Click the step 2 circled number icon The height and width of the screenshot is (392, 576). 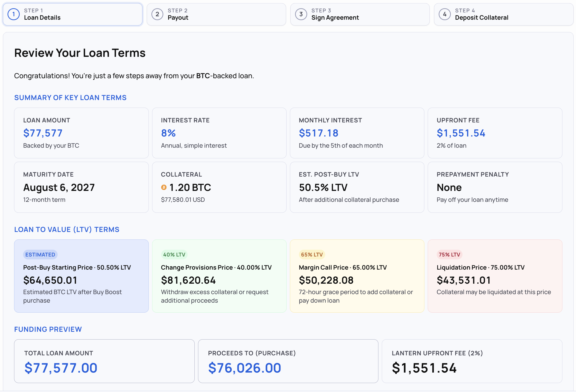click(x=157, y=14)
